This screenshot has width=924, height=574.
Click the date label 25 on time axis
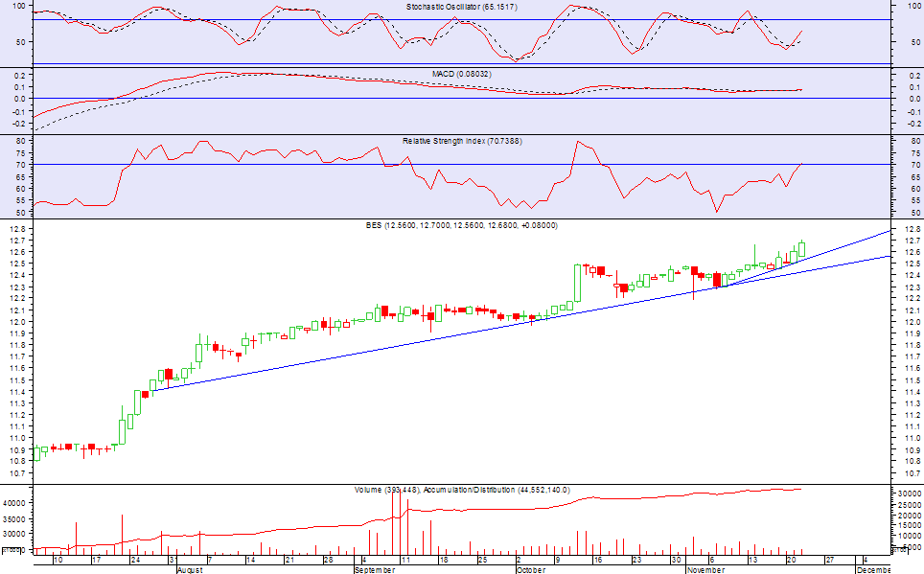(483, 560)
